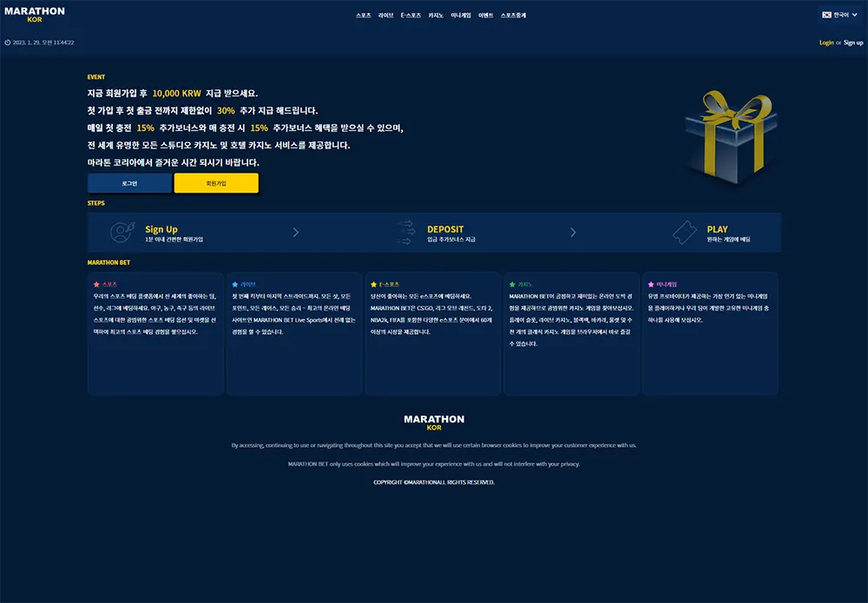Click the Login link at top right
This screenshot has height=603, width=868.
point(826,43)
